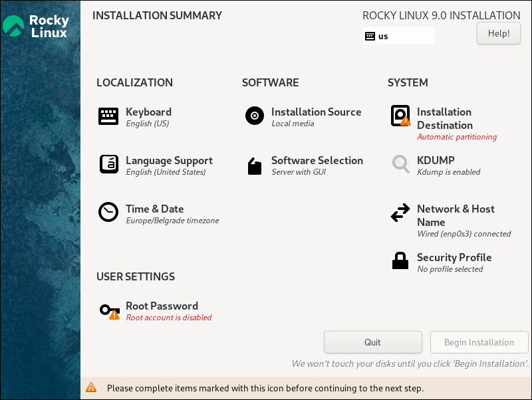Select the Keyboard layout settings icon
The height and width of the screenshot is (400, 532).
pyautogui.click(x=108, y=116)
